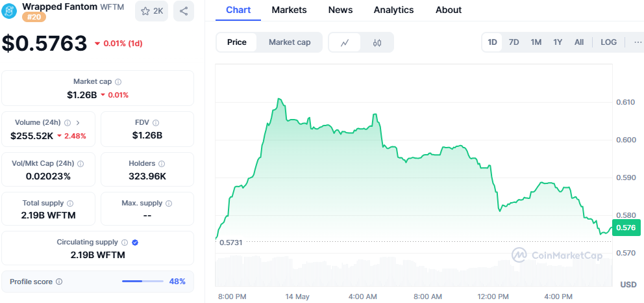Screen dimensions: 644x303
Task: Click the $255.52K volume value
Action: click(x=32, y=136)
